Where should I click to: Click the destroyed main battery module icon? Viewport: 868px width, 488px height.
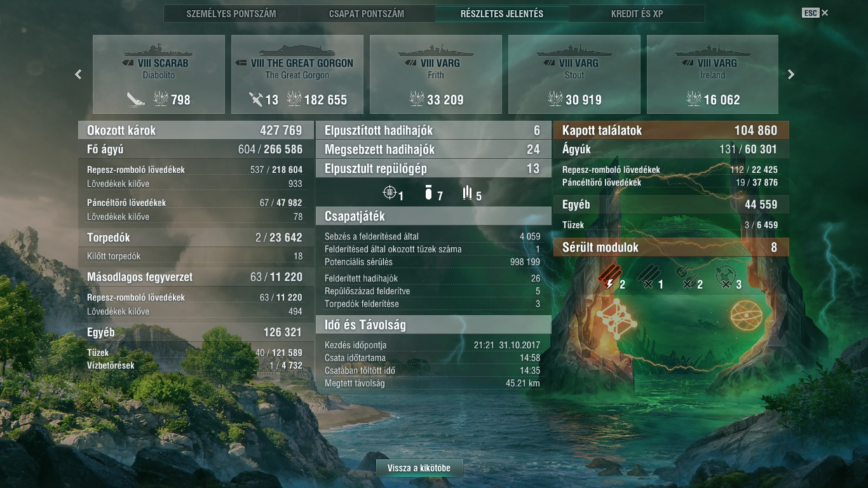click(648, 277)
